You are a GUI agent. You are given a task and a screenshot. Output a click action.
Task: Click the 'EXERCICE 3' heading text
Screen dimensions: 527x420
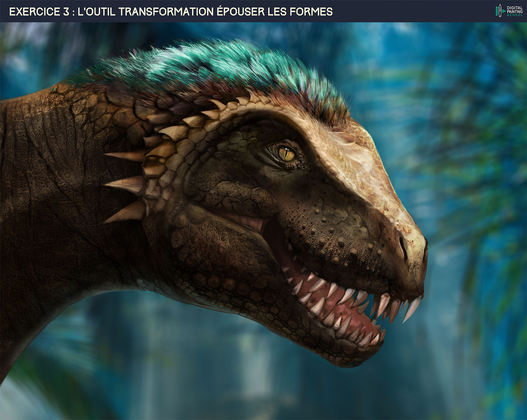pos(39,12)
